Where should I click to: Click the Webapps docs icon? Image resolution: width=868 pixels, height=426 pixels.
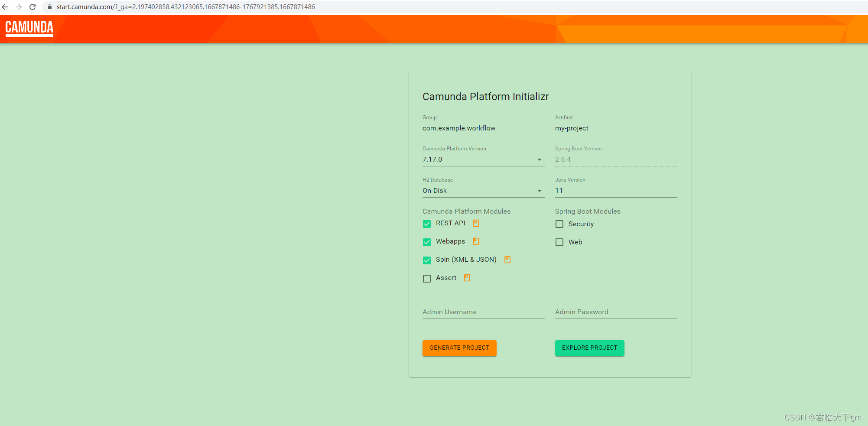[x=475, y=241]
